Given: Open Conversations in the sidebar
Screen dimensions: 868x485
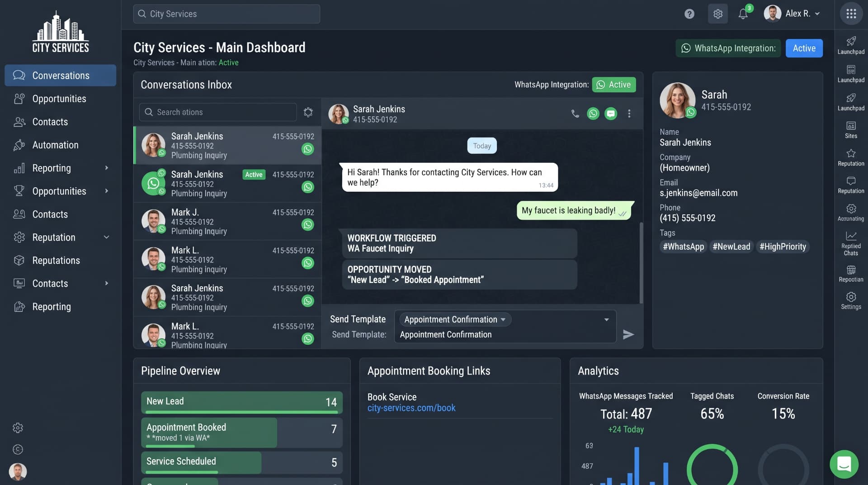Looking at the screenshot, I should click(x=61, y=76).
